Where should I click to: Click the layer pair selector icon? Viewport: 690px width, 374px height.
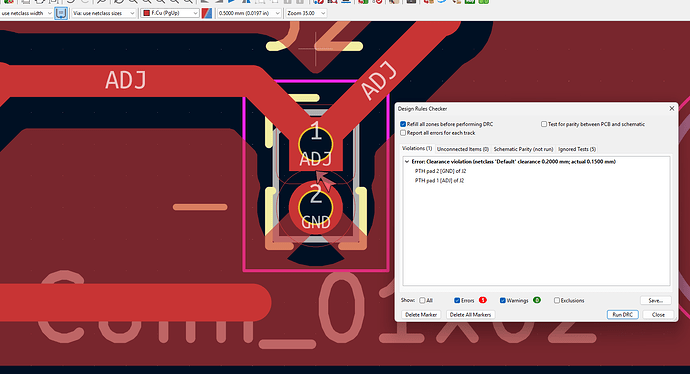(x=207, y=13)
